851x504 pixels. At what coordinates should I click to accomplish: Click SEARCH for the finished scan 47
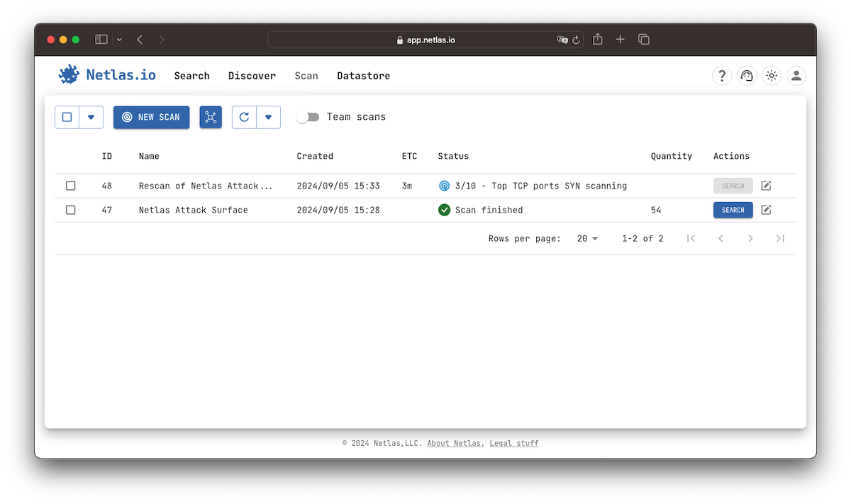(x=733, y=210)
